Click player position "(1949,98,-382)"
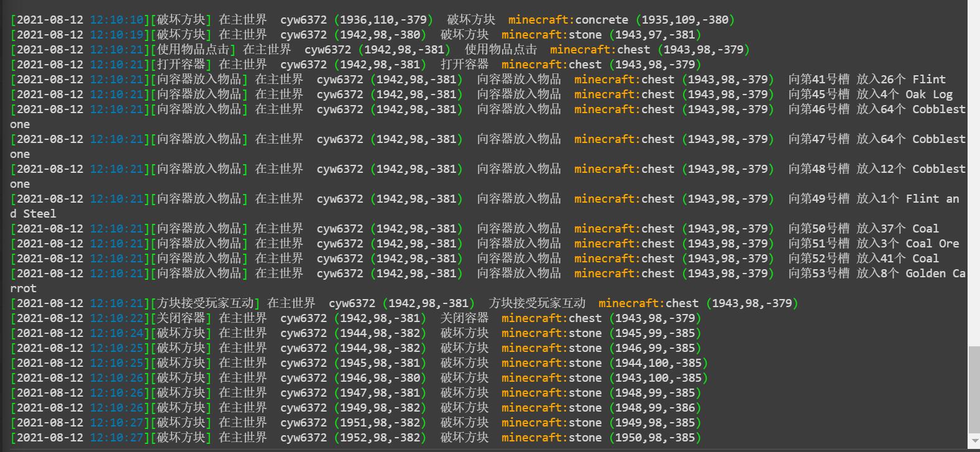980x452 pixels. 380,408
